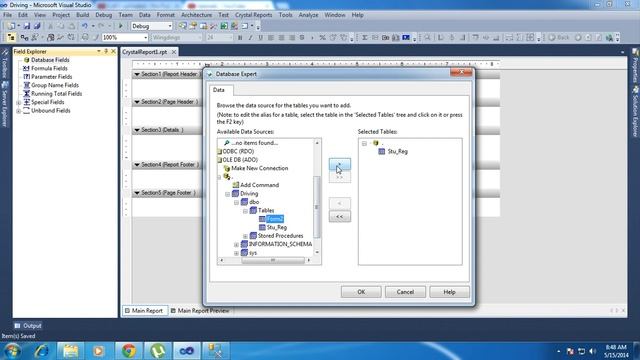Open the Architecture menu
640x360 pixels.
coord(196,15)
